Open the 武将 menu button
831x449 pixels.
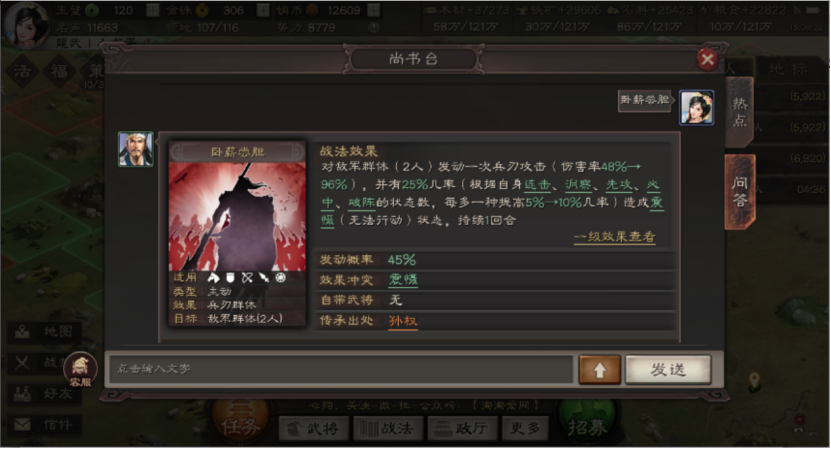pos(314,428)
